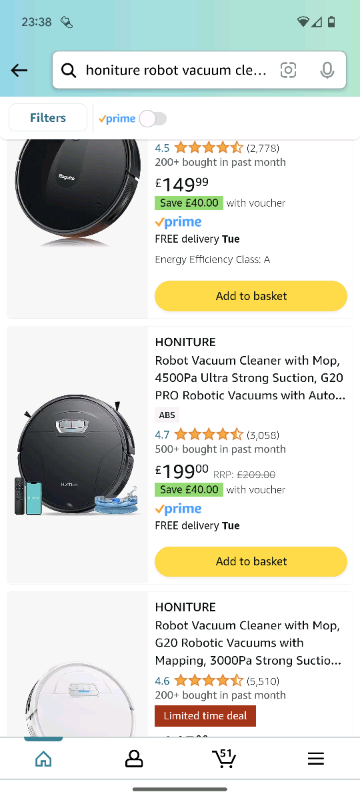Viewport: 360px width, 800px height.
Task: View 3,058 ratings for G20 PRO
Action: pyautogui.click(x=263, y=435)
